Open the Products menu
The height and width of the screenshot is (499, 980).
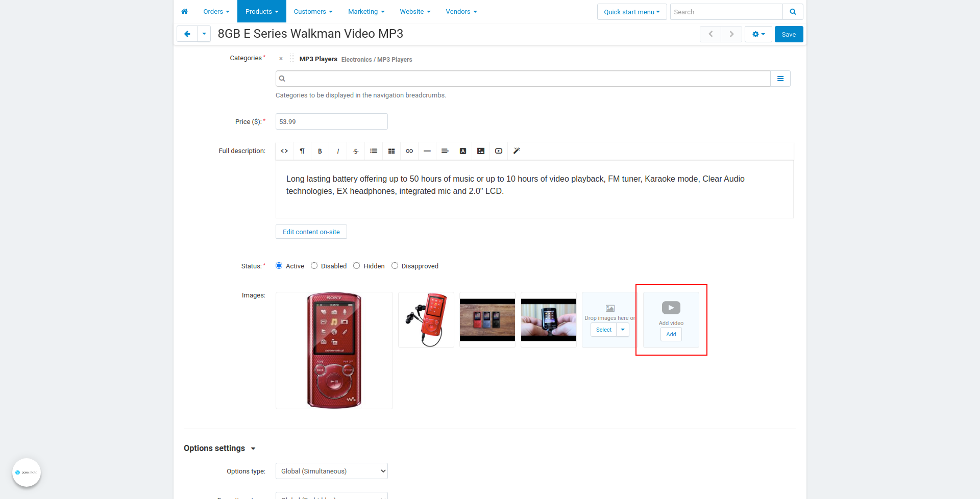262,11
